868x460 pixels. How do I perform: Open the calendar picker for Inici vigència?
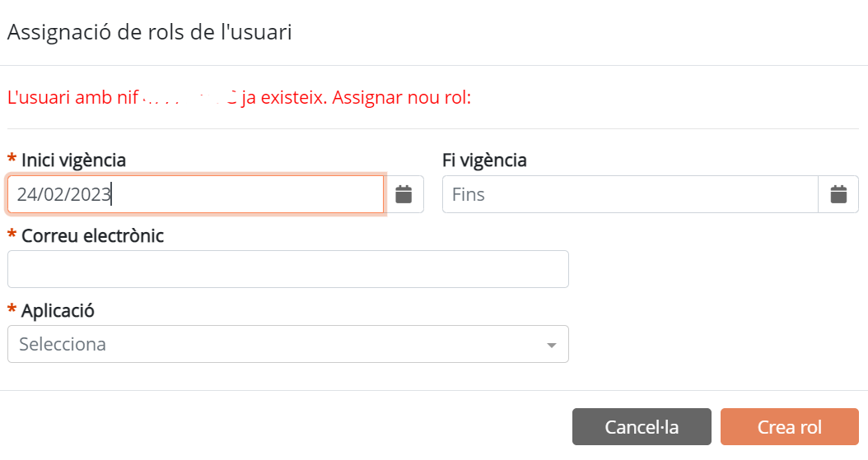[404, 194]
